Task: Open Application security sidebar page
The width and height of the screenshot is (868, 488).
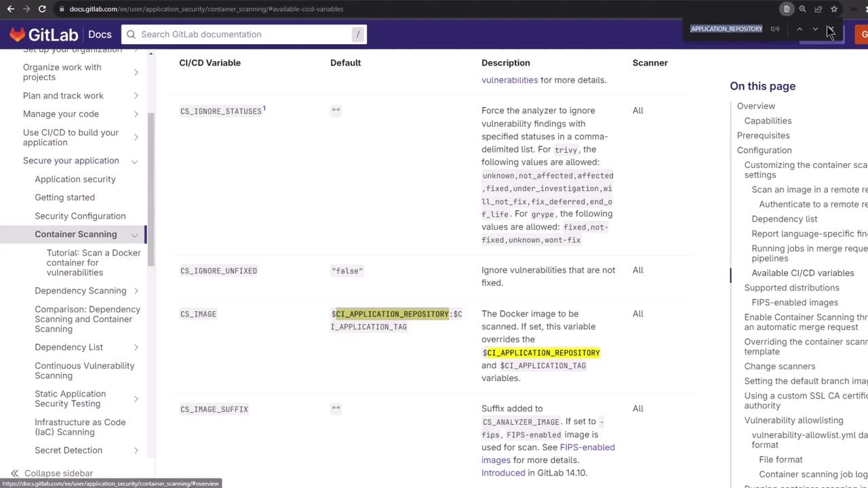Action: pos(75,179)
